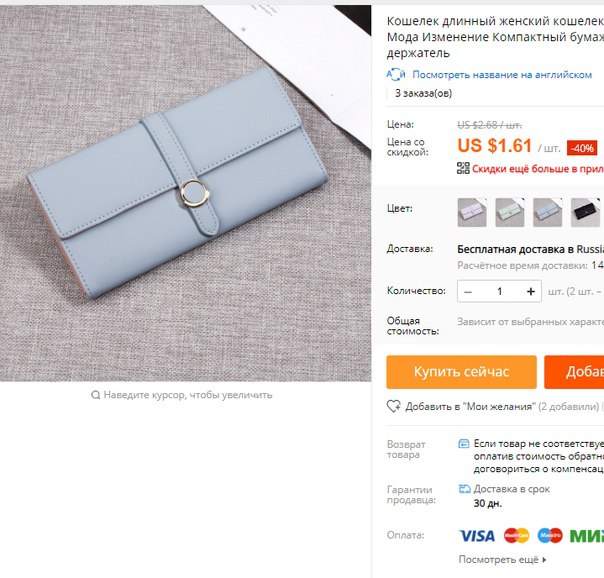
Task: Click the on-time delivery guarantee icon
Action: point(465,489)
